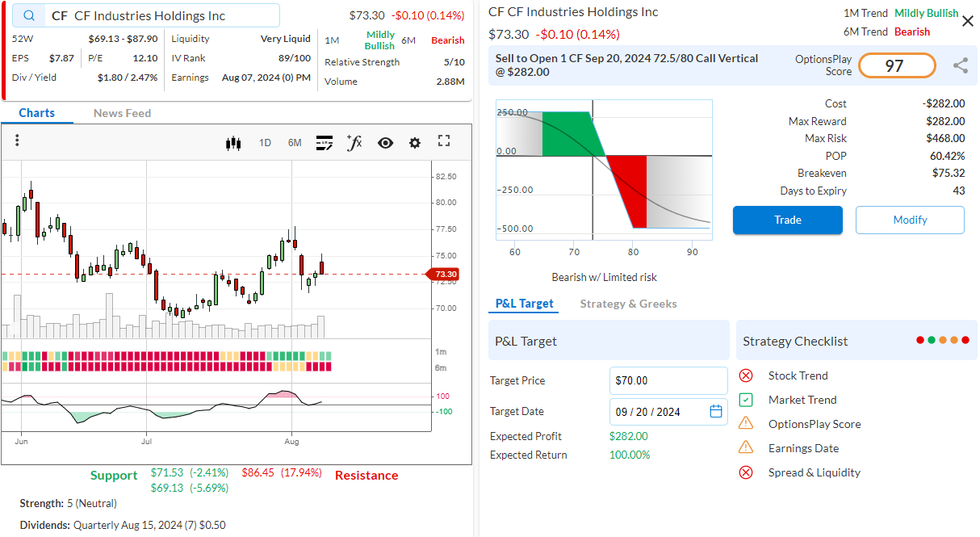Click the Earnings Date warning icon

pyautogui.click(x=746, y=447)
